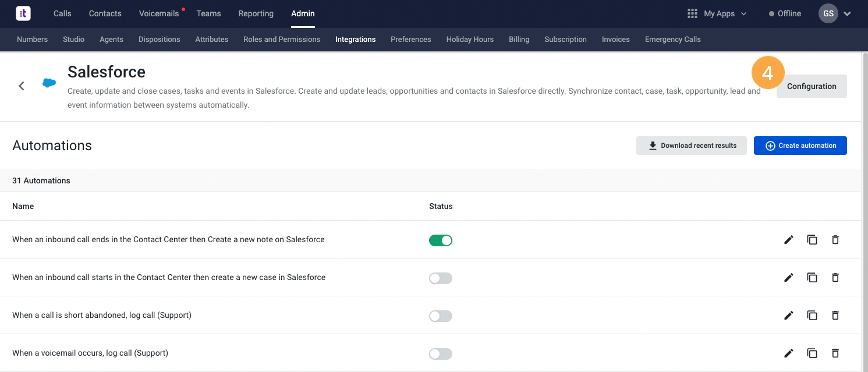Go to Dispositions in admin submenu

tap(160, 40)
